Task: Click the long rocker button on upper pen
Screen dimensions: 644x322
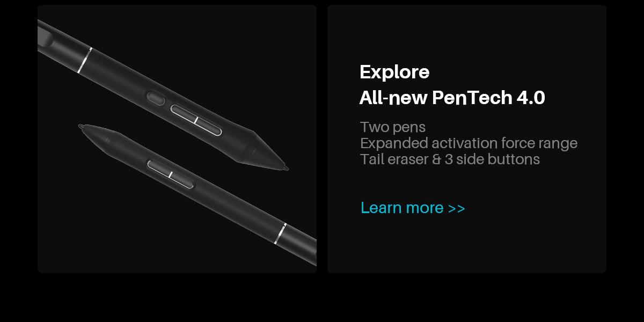Action: point(196,120)
